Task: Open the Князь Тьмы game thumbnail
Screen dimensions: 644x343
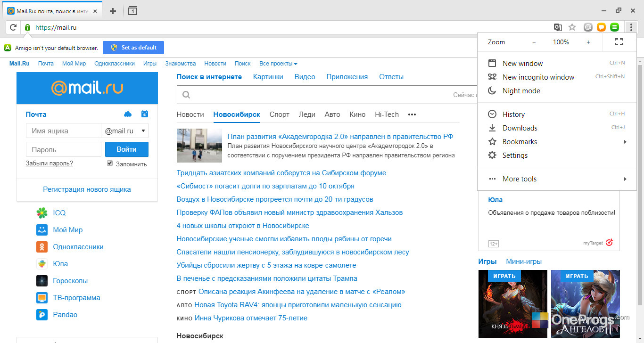Action: coord(513,304)
